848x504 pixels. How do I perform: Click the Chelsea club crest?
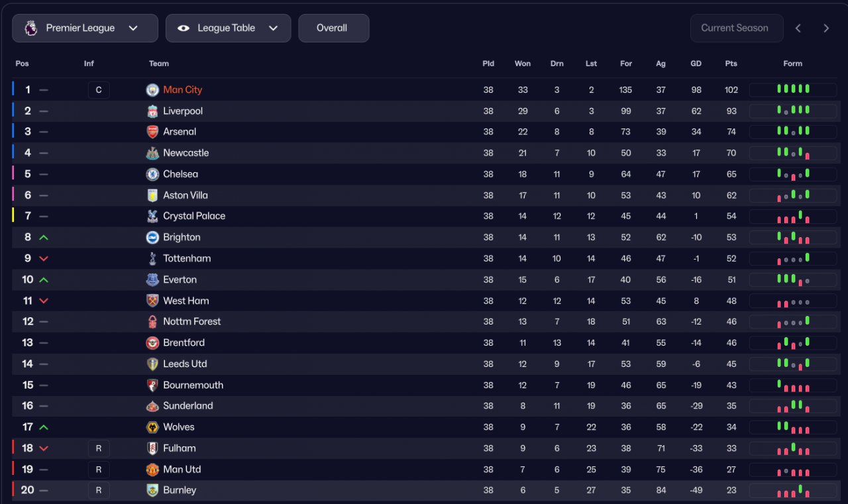[x=152, y=174]
